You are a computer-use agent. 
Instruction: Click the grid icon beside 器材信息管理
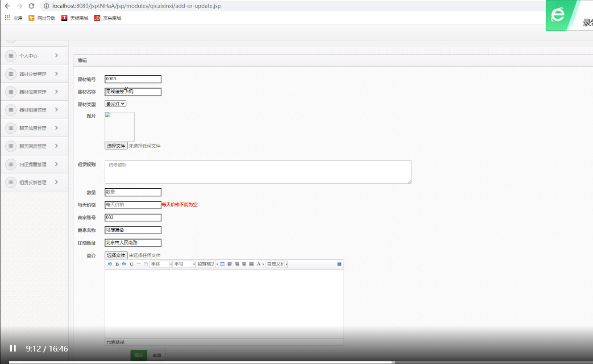click(11, 92)
